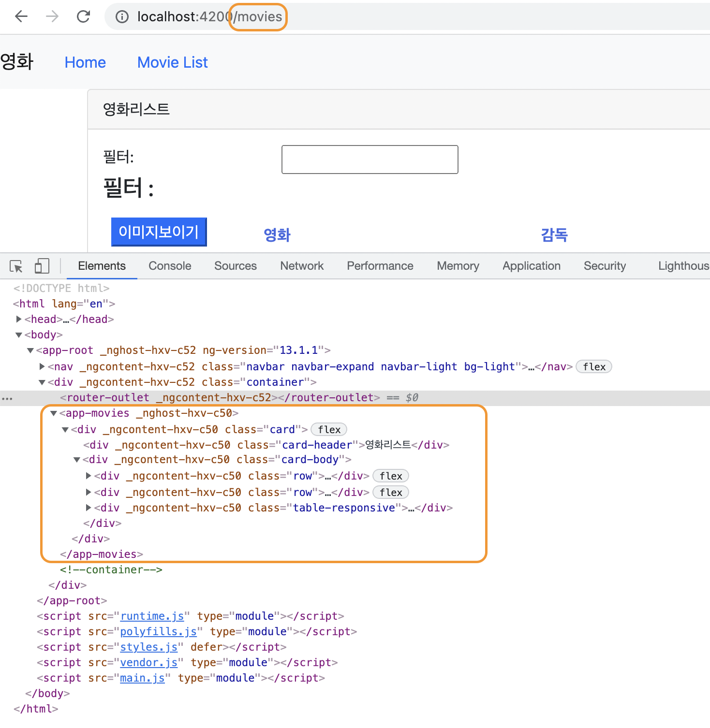Viewport: 710px width, 728px height.
Task: Select the closing </app-movies> tag row
Action: click(102, 554)
